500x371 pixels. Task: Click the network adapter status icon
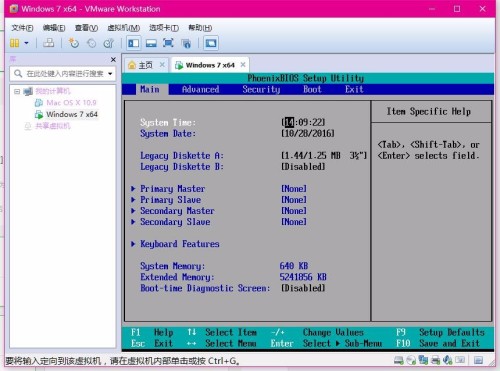pyautogui.click(x=423, y=360)
